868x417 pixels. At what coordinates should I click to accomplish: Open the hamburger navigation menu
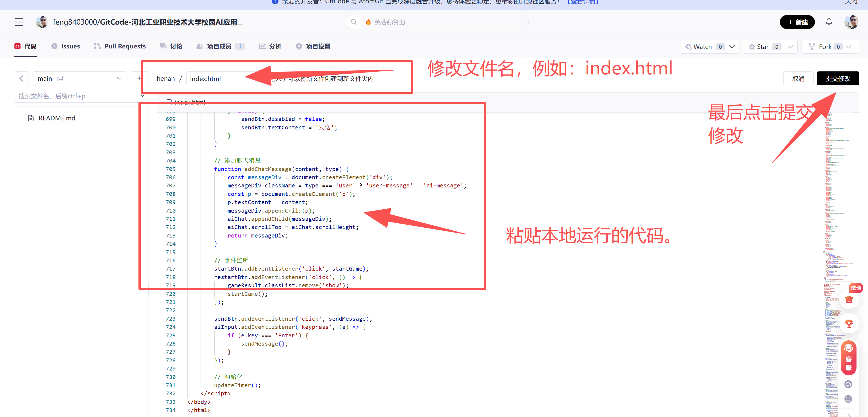pyautogui.click(x=19, y=22)
